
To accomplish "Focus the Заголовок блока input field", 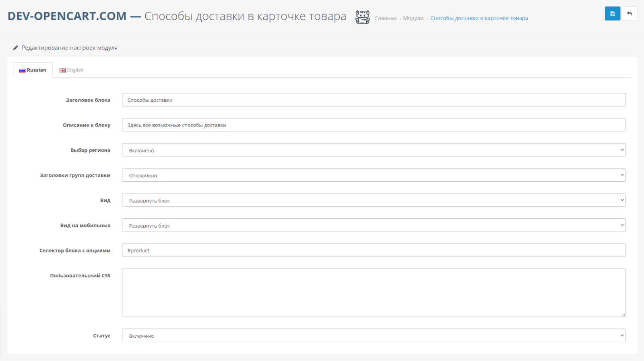I will coord(374,100).
